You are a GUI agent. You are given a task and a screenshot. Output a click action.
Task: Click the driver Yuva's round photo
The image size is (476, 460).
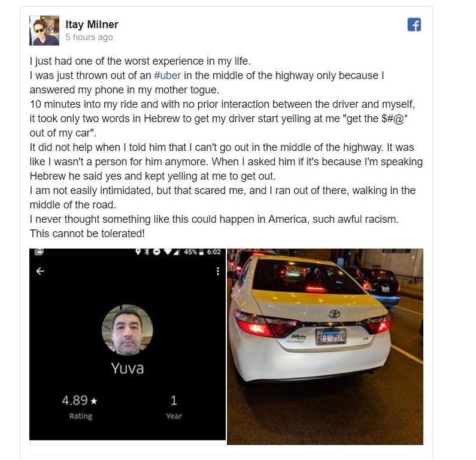[127, 330]
